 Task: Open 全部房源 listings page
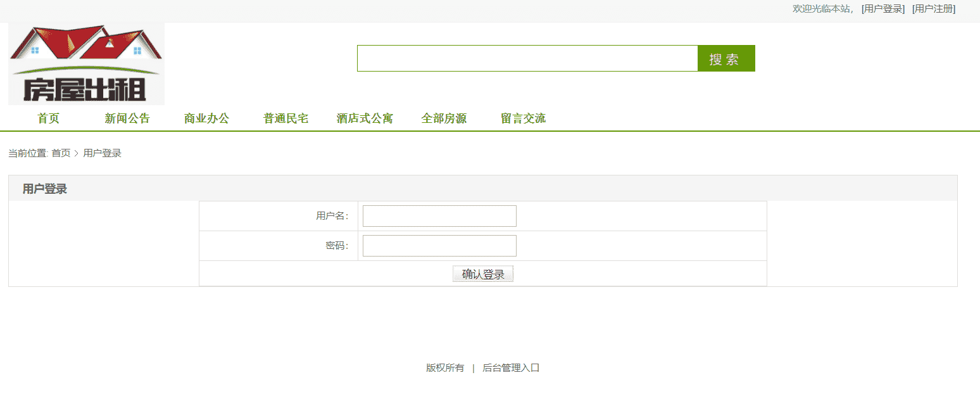pos(444,118)
